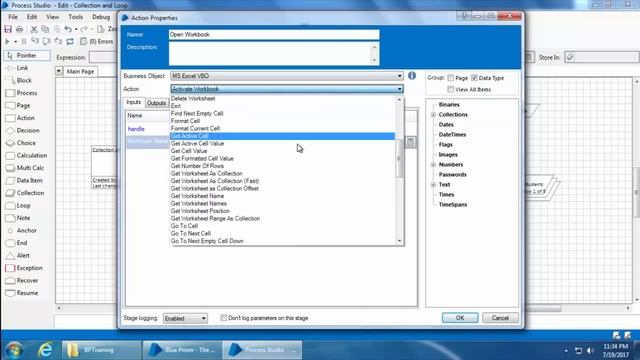Screen dimensions: 640x360
Task: Choose Go To Cell from action list
Action: click(x=282, y=226)
